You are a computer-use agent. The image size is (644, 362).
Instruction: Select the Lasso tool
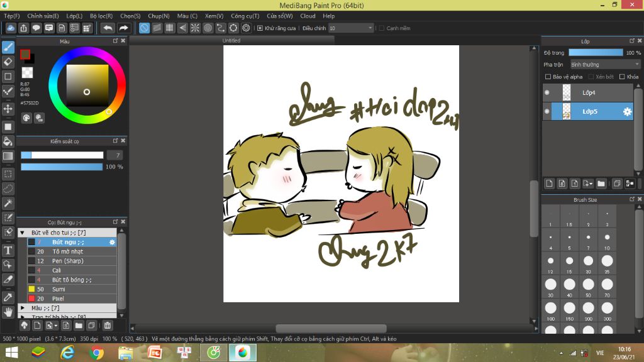pos(8,189)
